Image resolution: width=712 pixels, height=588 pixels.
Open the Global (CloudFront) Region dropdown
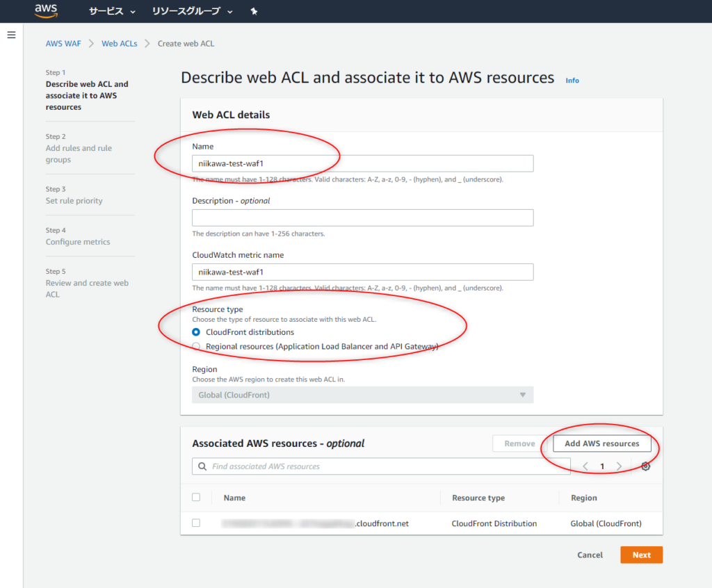point(362,395)
